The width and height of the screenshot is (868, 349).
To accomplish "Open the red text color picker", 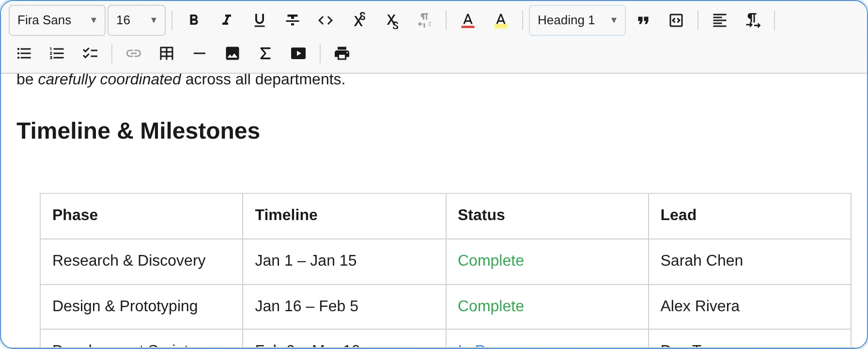I will [x=468, y=20].
